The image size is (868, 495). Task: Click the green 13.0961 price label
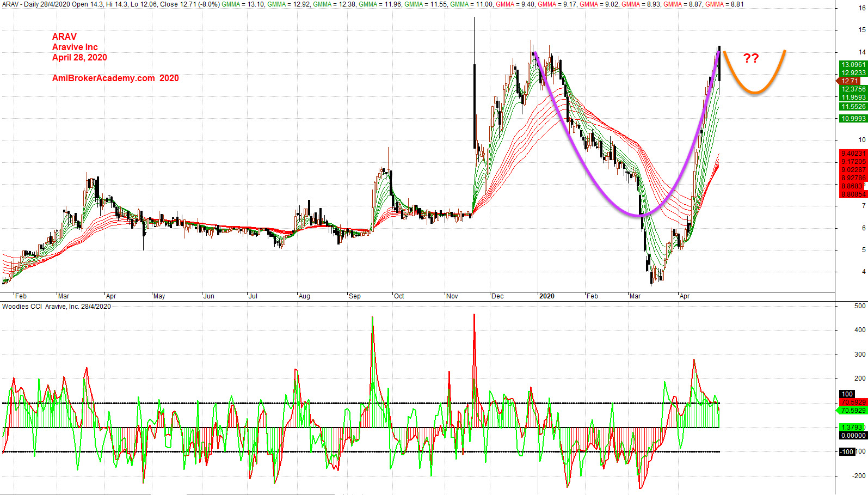pyautogui.click(x=853, y=65)
